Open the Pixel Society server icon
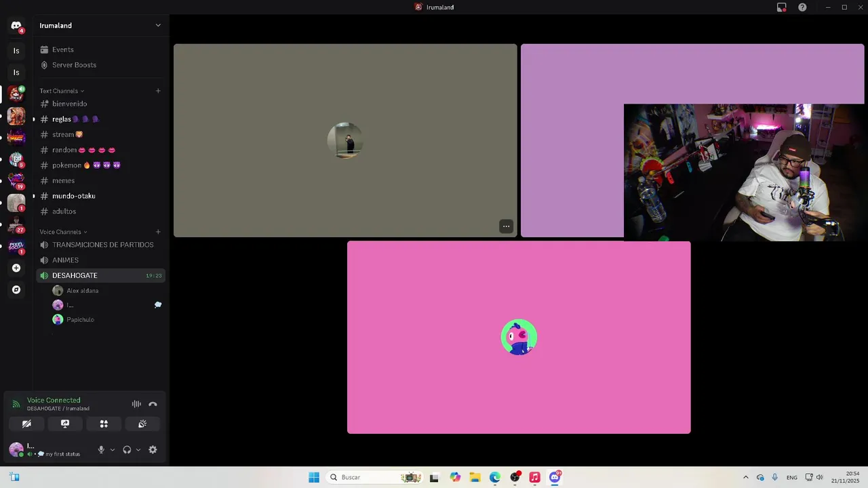Screen dimensions: 868x488 [16, 245]
